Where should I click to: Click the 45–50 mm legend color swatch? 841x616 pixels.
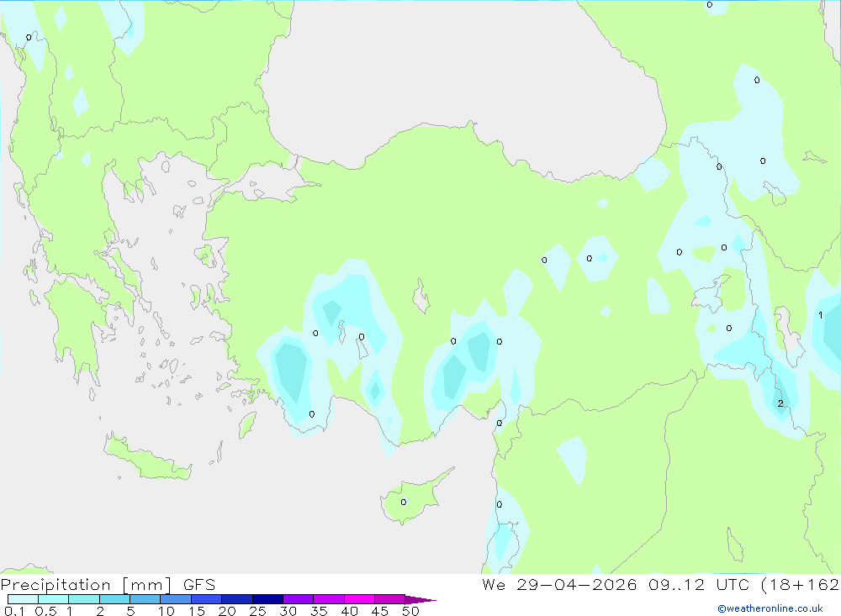tap(390, 599)
